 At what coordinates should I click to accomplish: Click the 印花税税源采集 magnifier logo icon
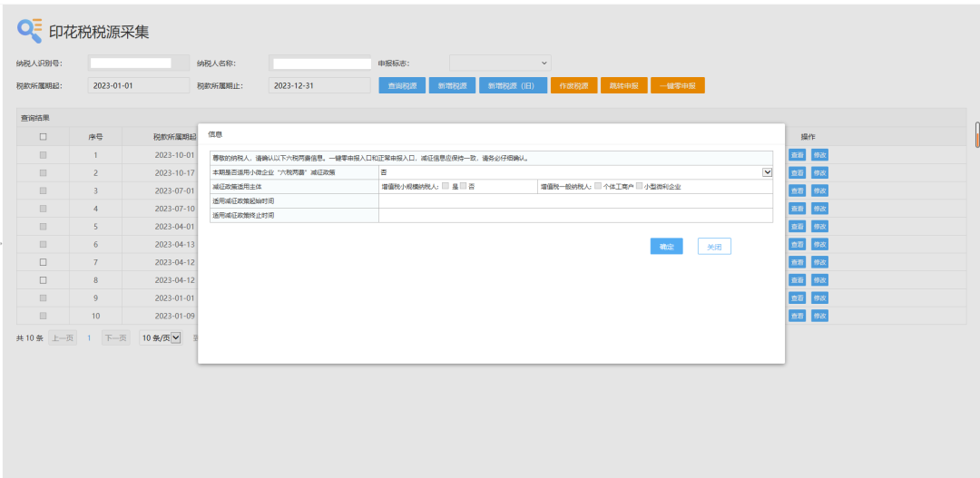29,31
